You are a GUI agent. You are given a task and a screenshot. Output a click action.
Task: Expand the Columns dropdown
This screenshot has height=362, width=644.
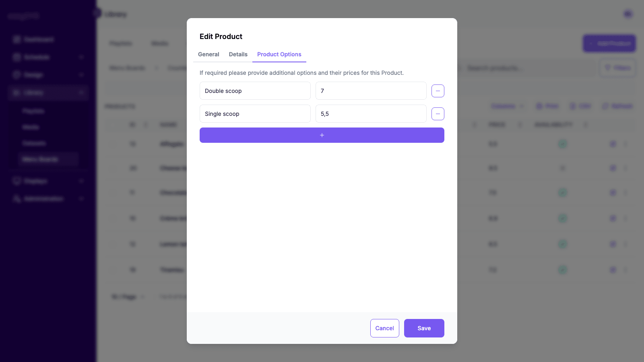click(x=508, y=106)
